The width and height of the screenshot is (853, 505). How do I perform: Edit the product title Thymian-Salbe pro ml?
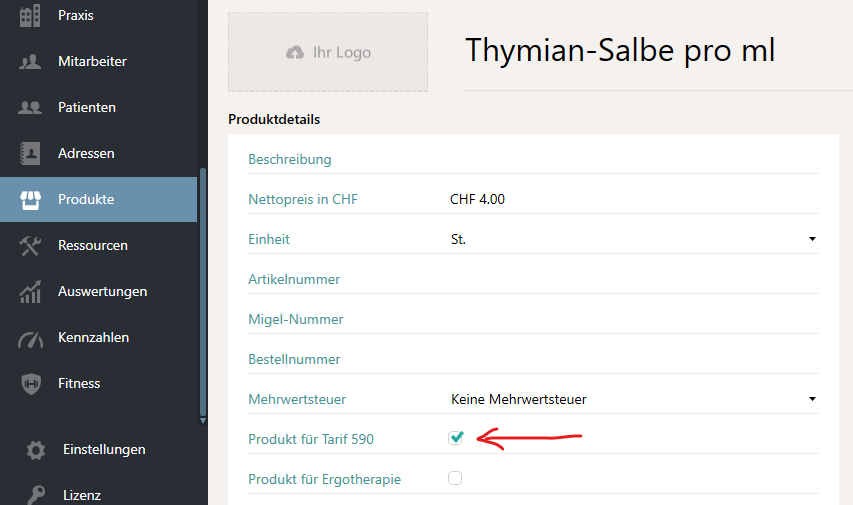[x=620, y=51]
